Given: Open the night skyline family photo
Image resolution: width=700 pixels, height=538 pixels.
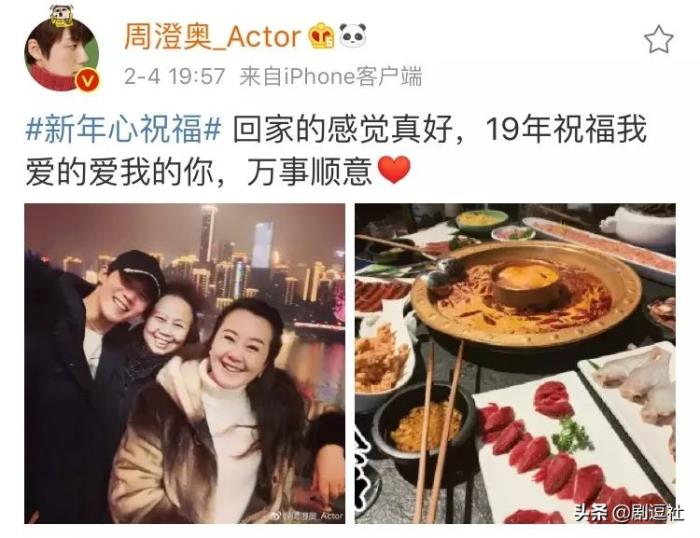Looking at the screenshot, I should pyautogui.click(x=185, y=363).
